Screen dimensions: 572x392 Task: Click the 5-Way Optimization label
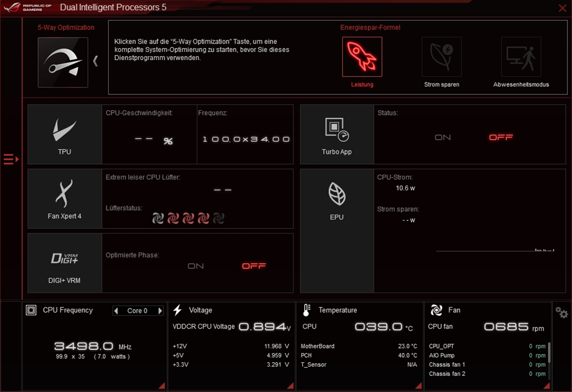coord(66,27)
